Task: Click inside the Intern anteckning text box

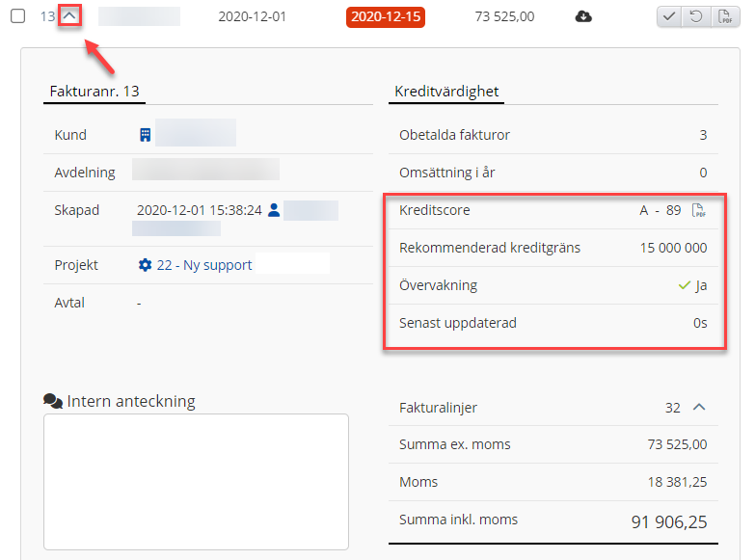Action: 196,481
